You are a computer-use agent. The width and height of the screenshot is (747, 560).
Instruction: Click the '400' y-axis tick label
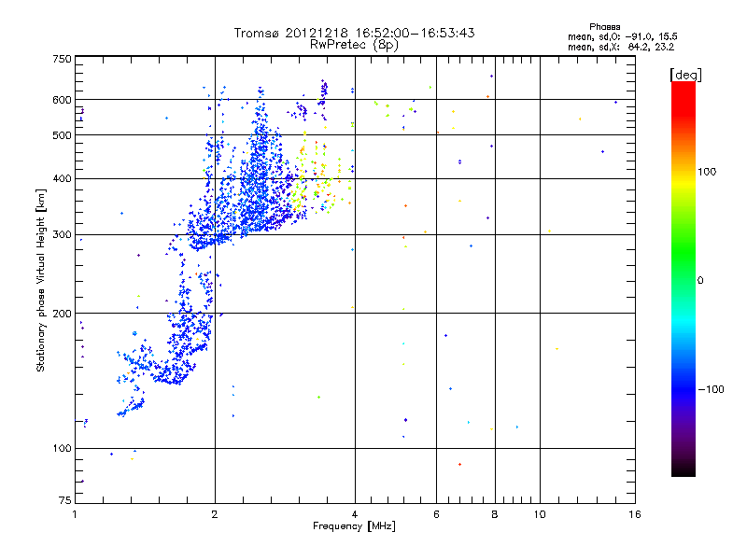click(62, 178)
